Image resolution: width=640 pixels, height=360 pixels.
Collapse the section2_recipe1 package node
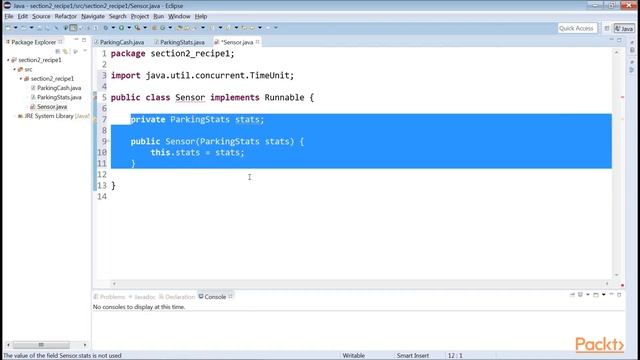click(x=21, y=79)
